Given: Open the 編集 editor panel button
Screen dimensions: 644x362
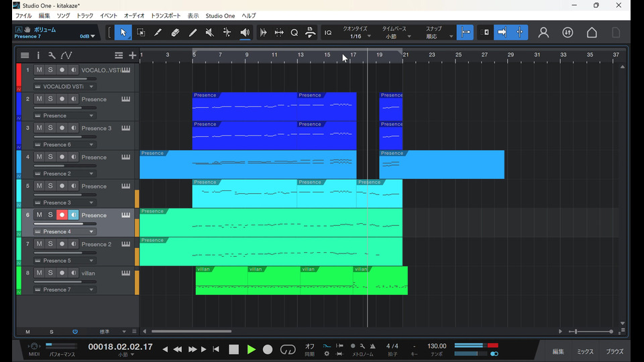Looking at the screenshot, I should [557, 351].
